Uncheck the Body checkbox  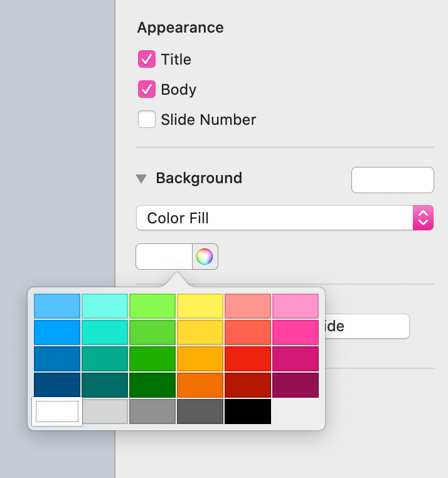click(x=147, y=89)
